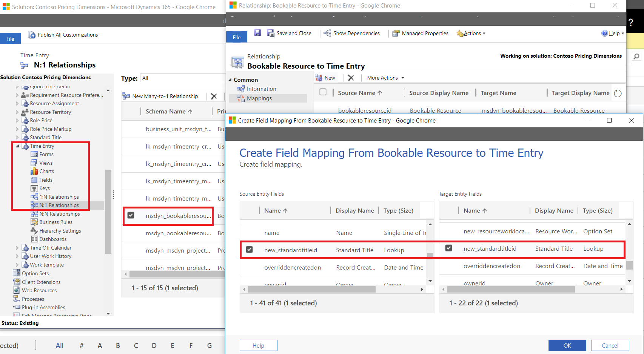
Task: Uncheck the msdyn_bookableresou relationship row
Action: pos(131,215)
